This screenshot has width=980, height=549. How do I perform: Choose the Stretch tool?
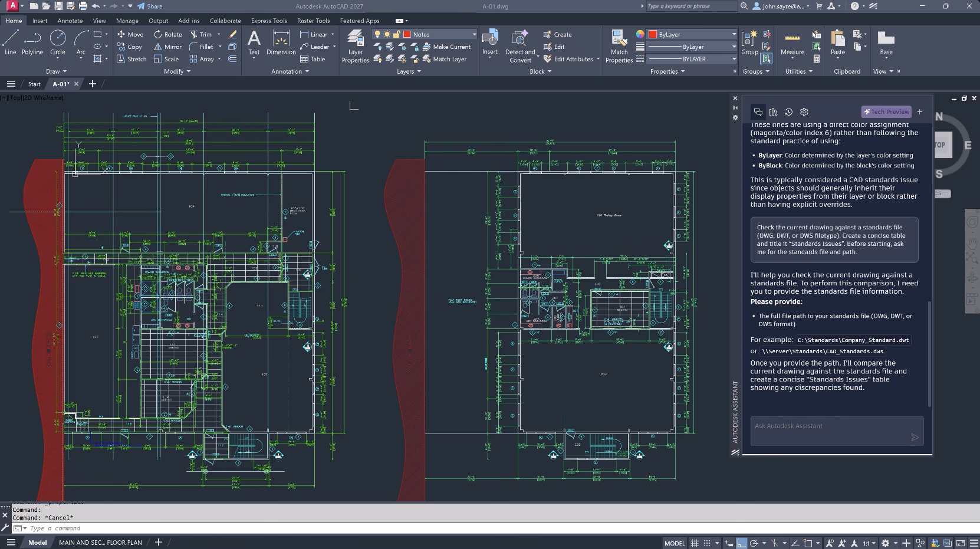131,59
